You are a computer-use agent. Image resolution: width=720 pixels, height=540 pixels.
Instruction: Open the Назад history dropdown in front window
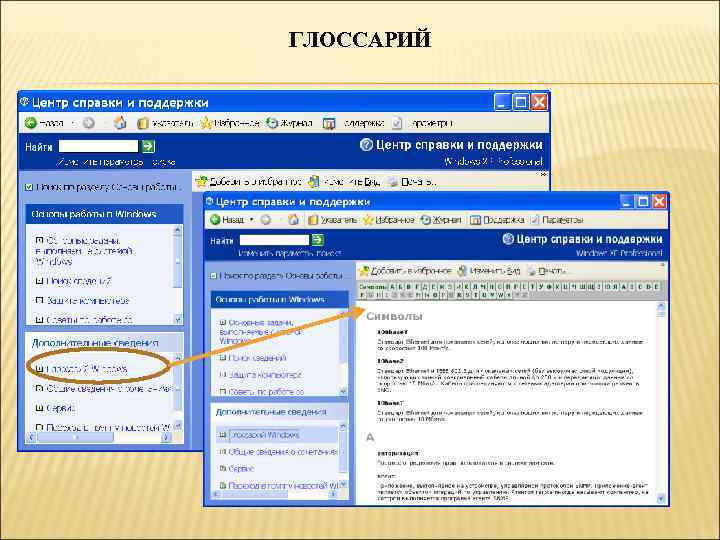point(252,220)
